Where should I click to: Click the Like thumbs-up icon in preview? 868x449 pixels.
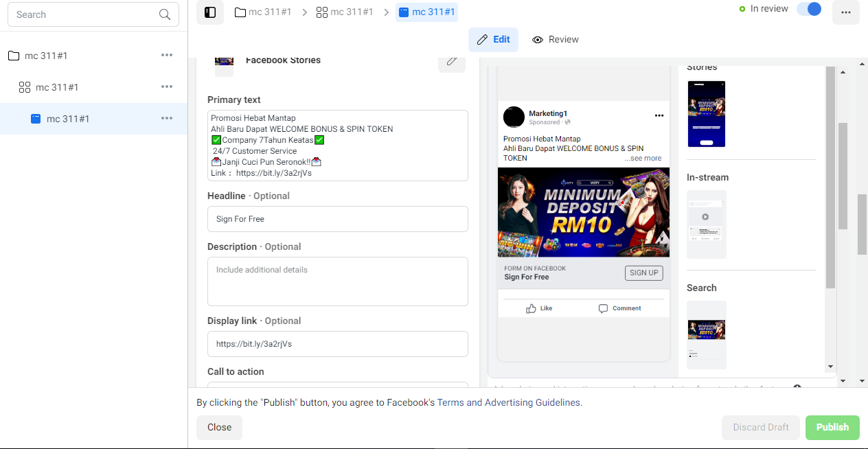coord(531,308)
